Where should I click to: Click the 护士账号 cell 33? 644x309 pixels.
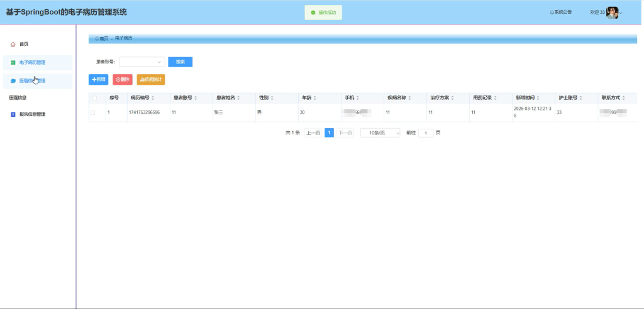(559, 112)
